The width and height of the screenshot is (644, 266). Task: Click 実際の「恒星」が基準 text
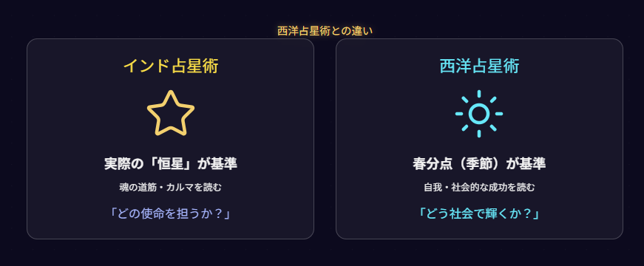pyautogui.click(x=171, y=164)
